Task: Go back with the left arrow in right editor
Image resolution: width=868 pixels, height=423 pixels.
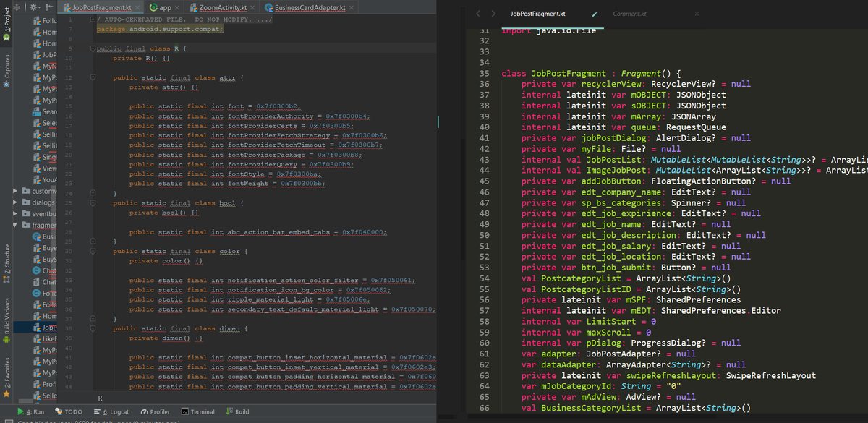Action: tap(478, 14)
